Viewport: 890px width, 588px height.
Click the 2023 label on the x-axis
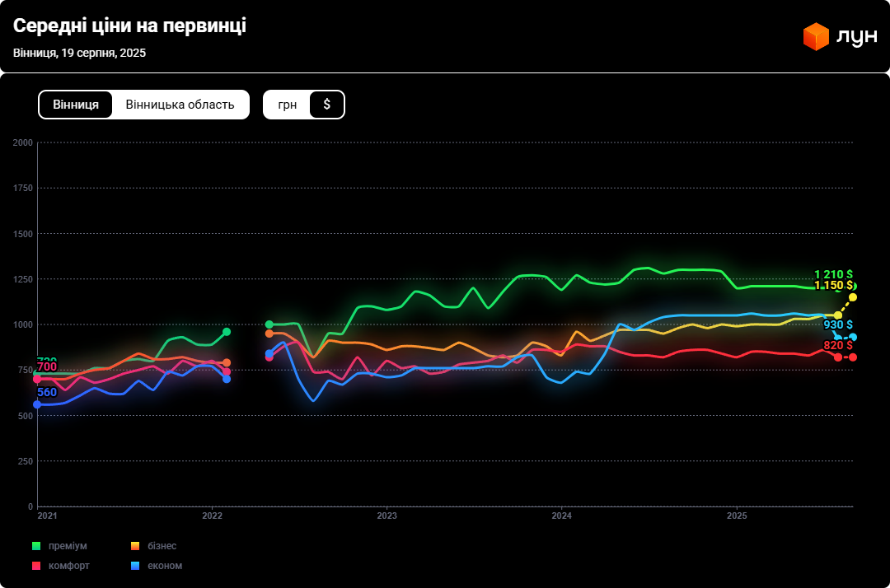[x=386, y=516]
